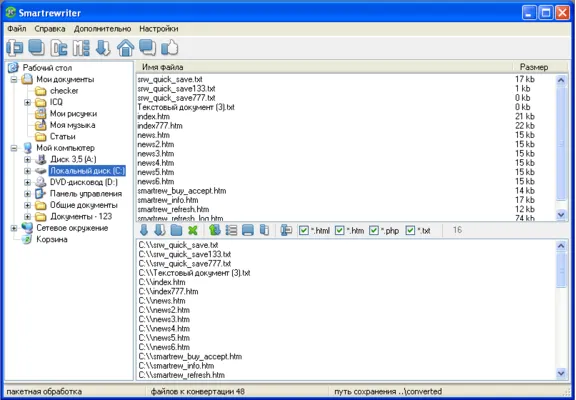Expand the ICQ folder node

(28, 102)
